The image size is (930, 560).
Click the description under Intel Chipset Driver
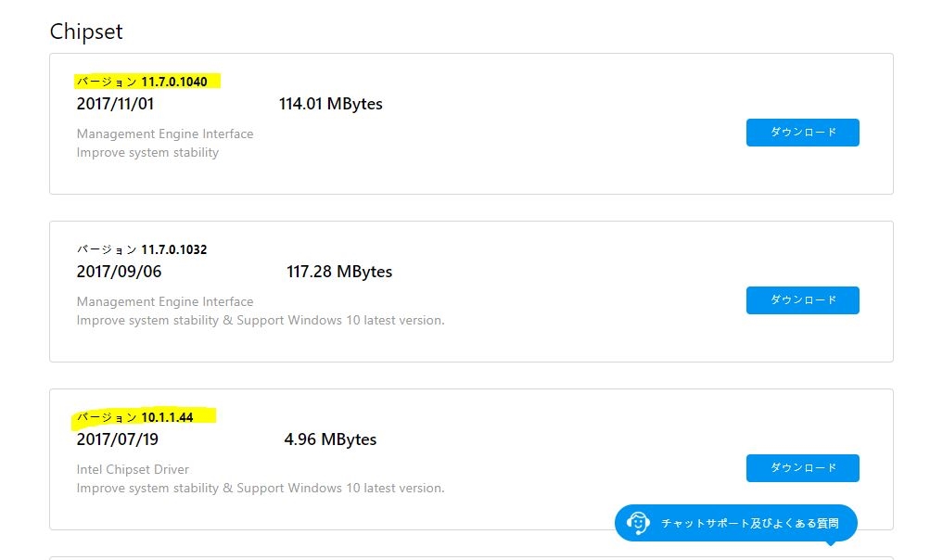(x=261, y=488)
